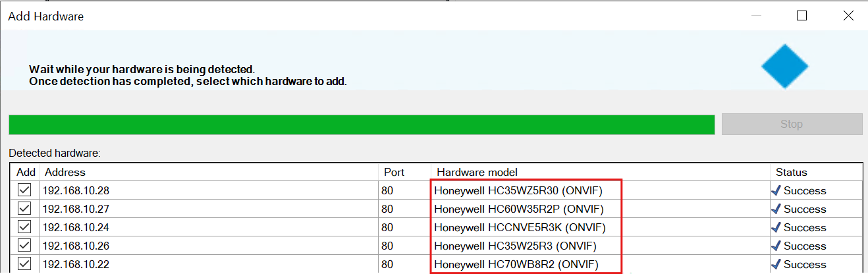Toggle Add checkbox for 192.168.10.24

pyautogui.click(x=24, y=227)
